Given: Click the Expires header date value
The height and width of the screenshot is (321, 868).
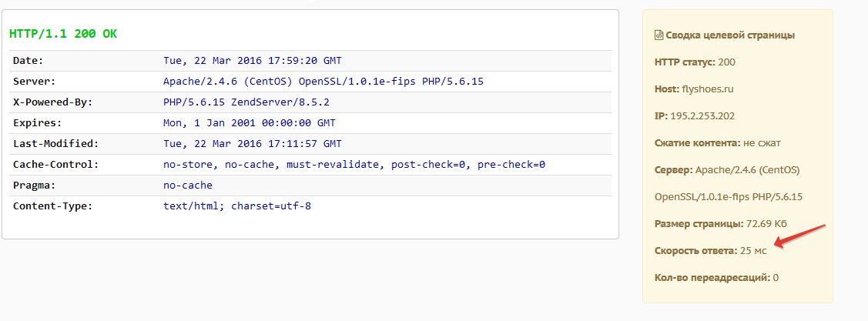Looking at the screenshot, I should [x=250, y=122].
